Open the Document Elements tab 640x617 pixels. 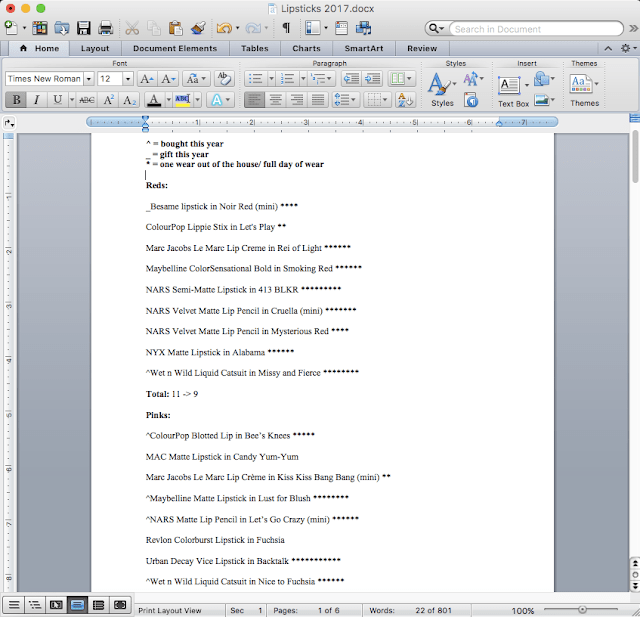click(x=174, y=48)
